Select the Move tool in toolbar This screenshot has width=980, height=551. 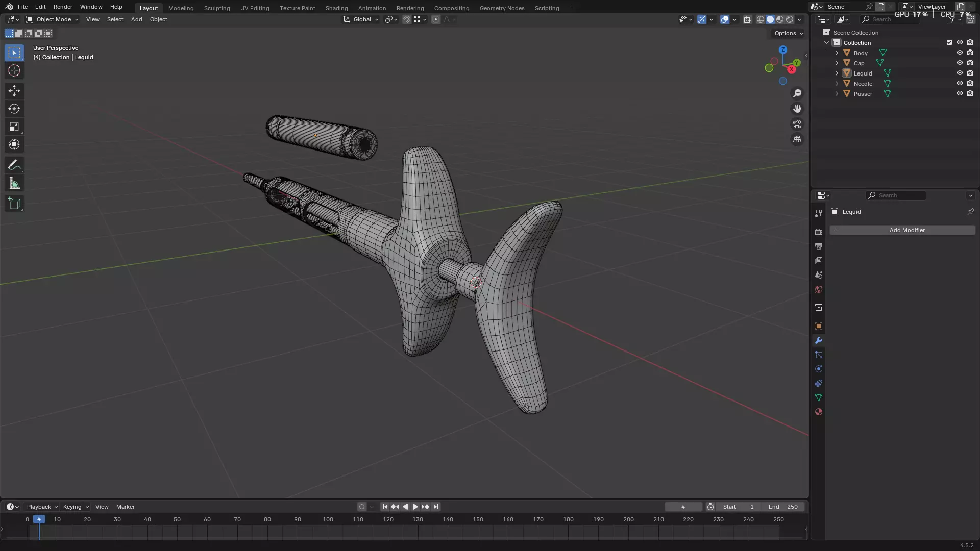14,91
